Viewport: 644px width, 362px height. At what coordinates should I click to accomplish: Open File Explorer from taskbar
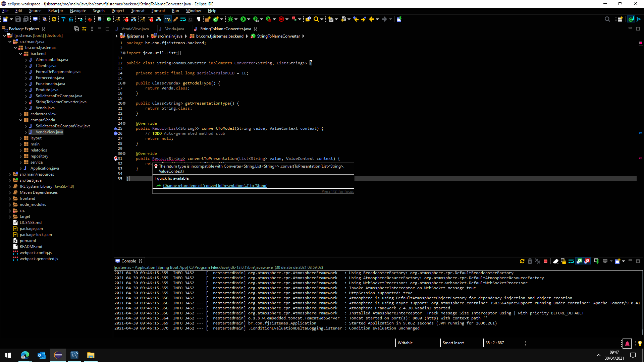tap(91, 355)
